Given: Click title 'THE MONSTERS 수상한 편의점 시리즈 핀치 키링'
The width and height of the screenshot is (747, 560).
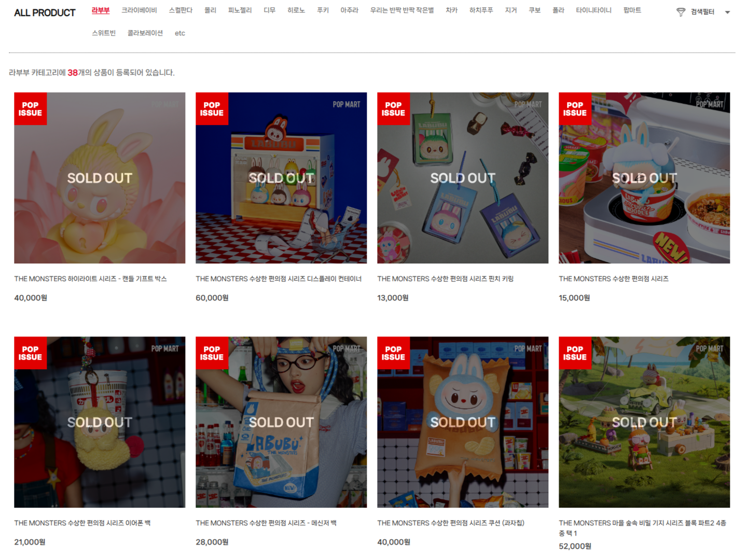Looking at the screenshot, I should [445, 279].
